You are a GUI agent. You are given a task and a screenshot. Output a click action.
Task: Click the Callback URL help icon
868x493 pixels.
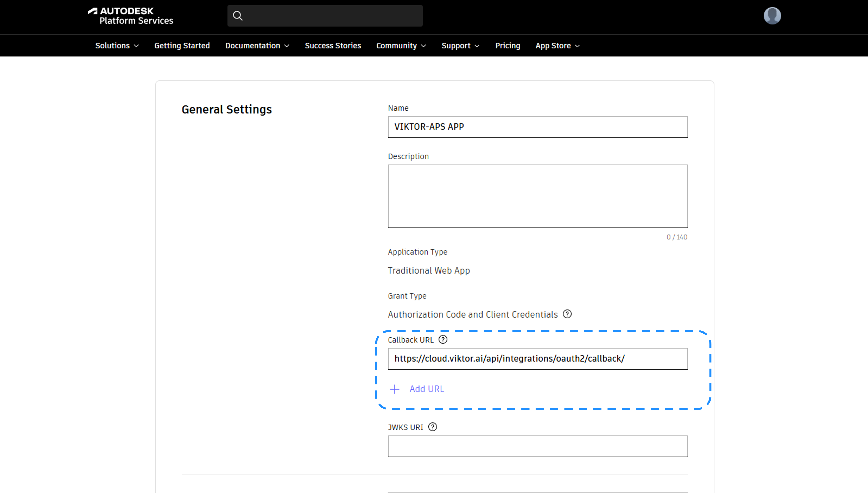coord(443,340)
